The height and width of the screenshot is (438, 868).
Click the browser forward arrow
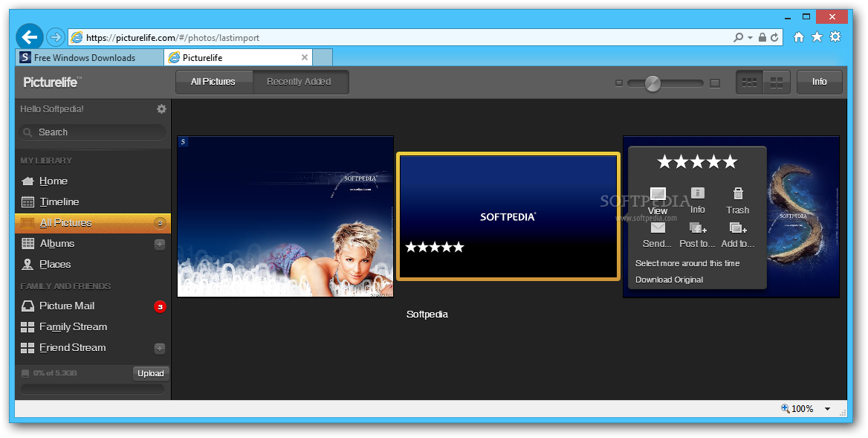tap(55, 37)
